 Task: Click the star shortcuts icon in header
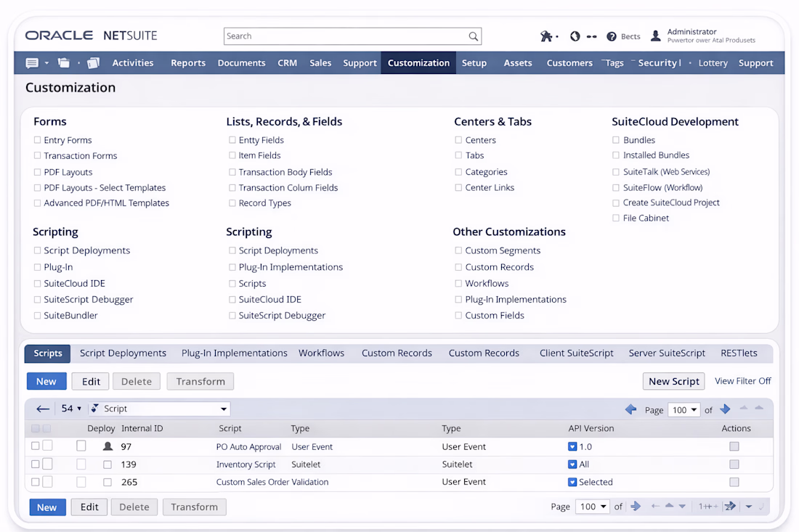545,36
